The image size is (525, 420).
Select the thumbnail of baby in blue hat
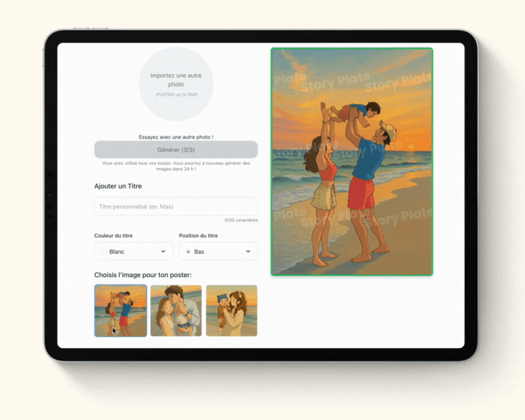pos(232,311)
